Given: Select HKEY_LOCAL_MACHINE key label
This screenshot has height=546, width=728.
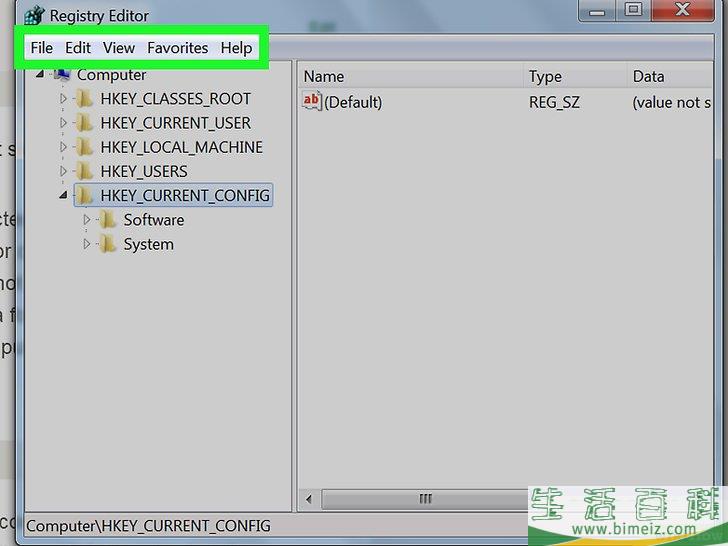Looking at the screenshot, I should tap(182, 147).
